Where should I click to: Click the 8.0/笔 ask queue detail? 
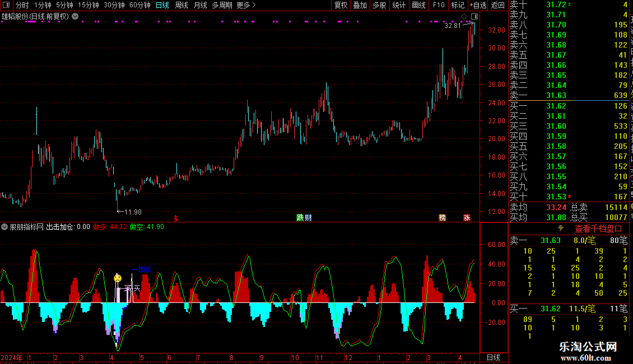coord(584,241)
